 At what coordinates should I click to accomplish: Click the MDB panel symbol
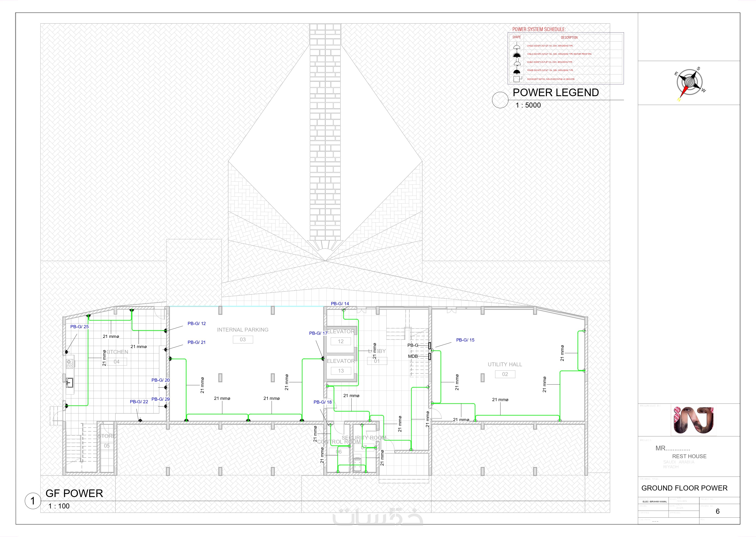coord(430,357)
